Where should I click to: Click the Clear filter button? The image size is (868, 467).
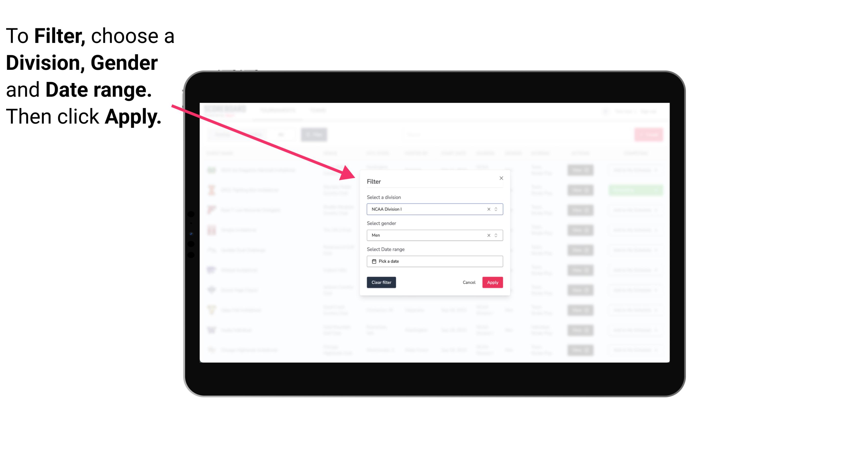(x=381, y=283)
